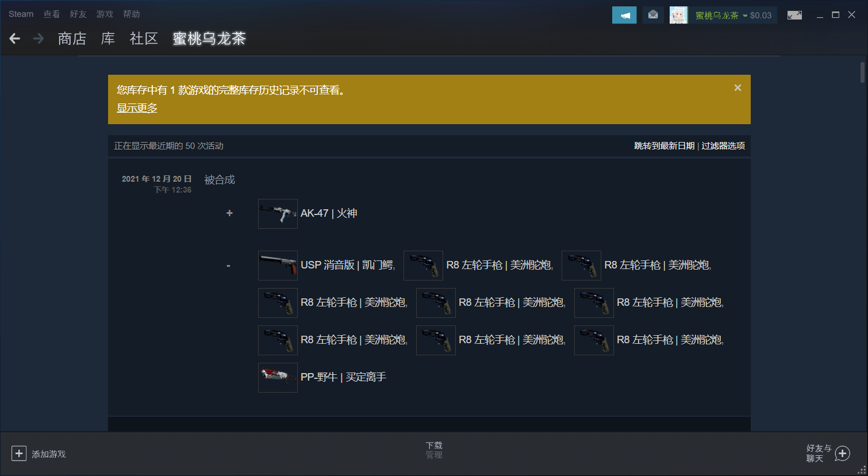The image size is (868, 476).
Task: Switch to the 库 tab
Action: tap(108, 39)
